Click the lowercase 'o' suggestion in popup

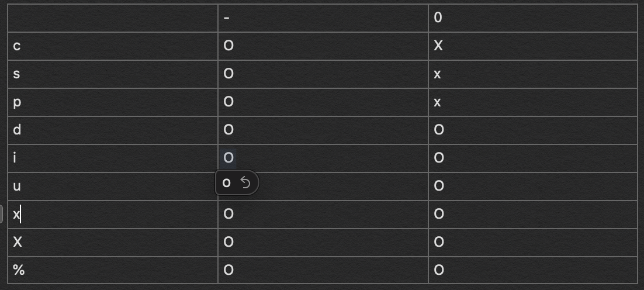[x=227, y=183]
